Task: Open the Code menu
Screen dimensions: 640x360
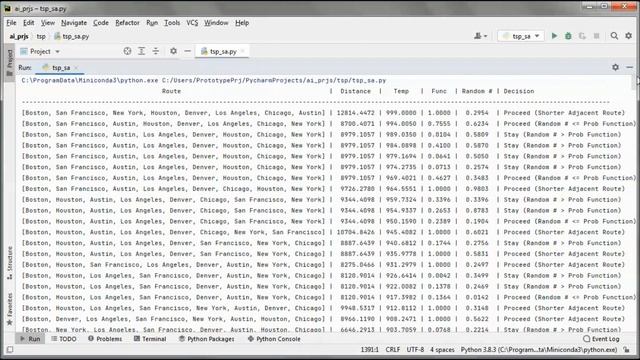Action: [x=101, y=23]
